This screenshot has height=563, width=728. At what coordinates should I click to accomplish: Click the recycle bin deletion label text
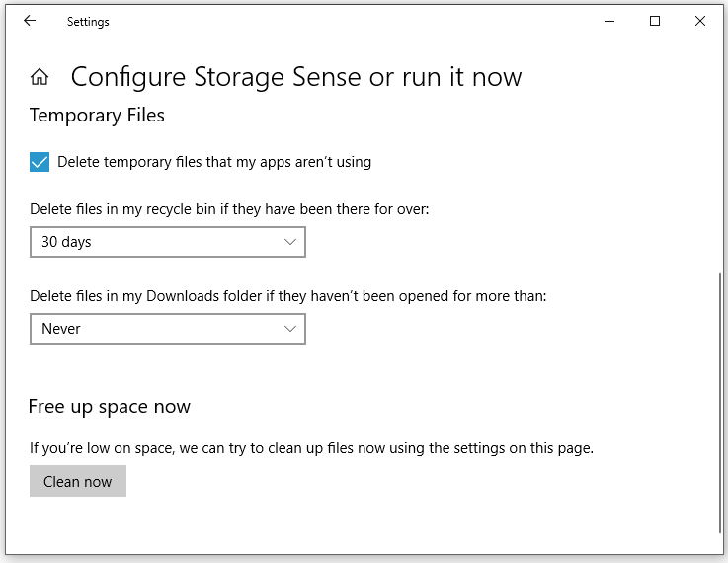point(229,209)
